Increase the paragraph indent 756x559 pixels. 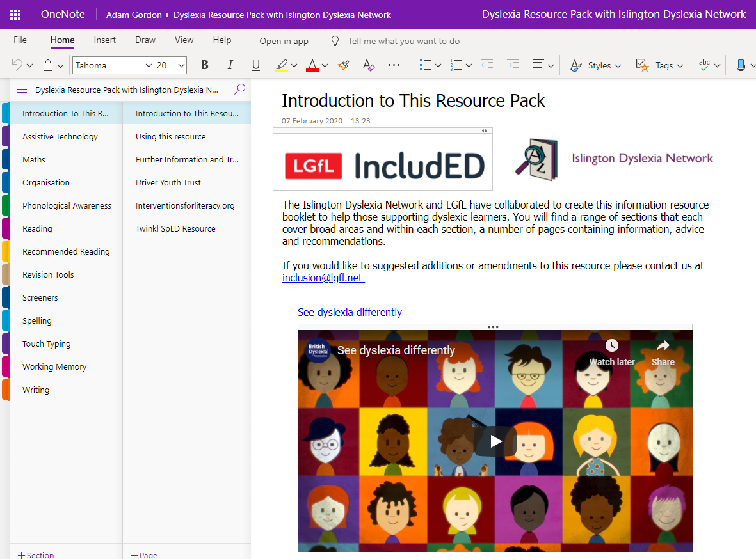coord(513,65)
